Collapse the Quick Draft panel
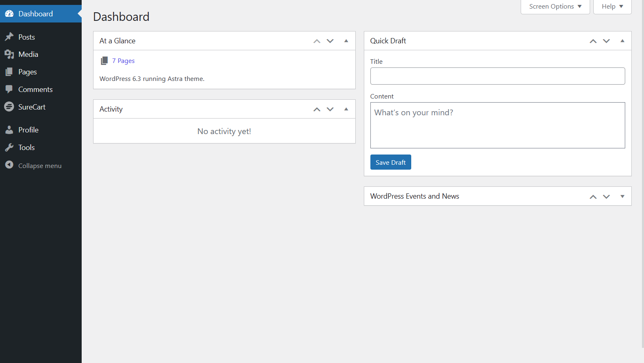The height and width of the screenshot is (363, 644). 622,41
